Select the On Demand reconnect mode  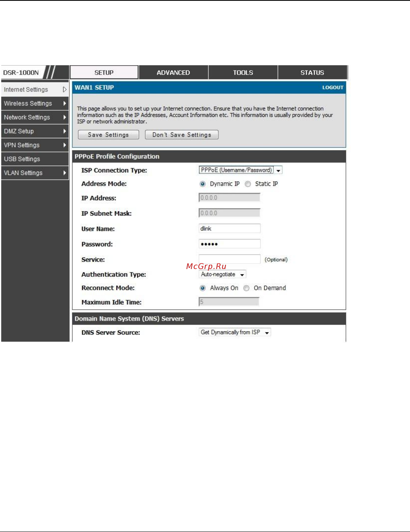coord(246,288)
